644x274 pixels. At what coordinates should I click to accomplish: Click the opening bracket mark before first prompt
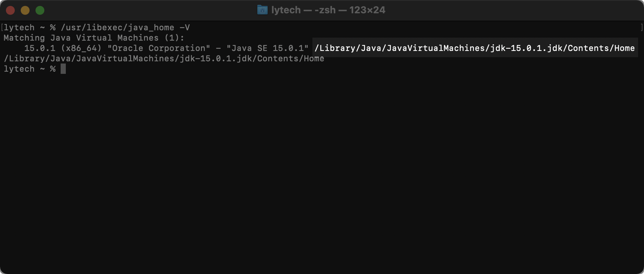(x=2, y=27)
